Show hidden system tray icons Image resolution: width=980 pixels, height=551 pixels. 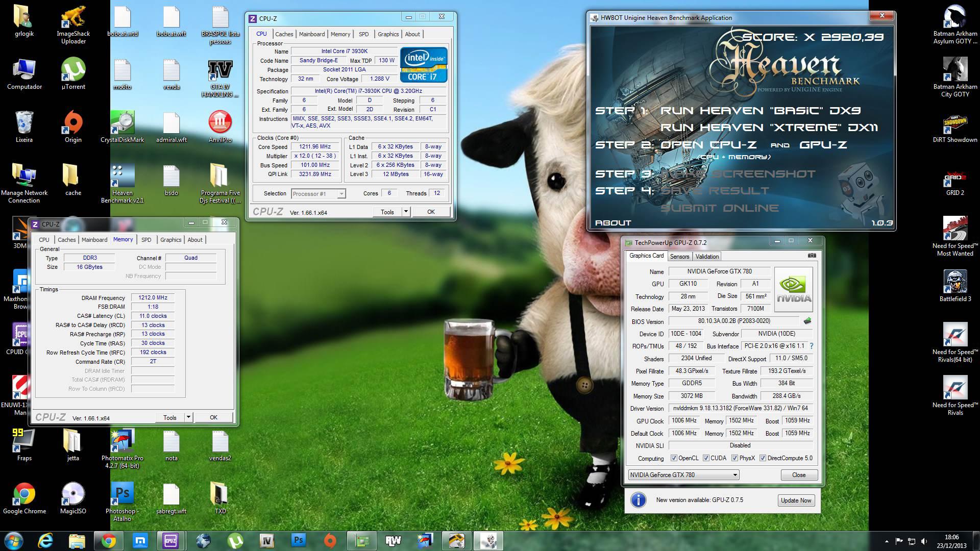[886, 541]
